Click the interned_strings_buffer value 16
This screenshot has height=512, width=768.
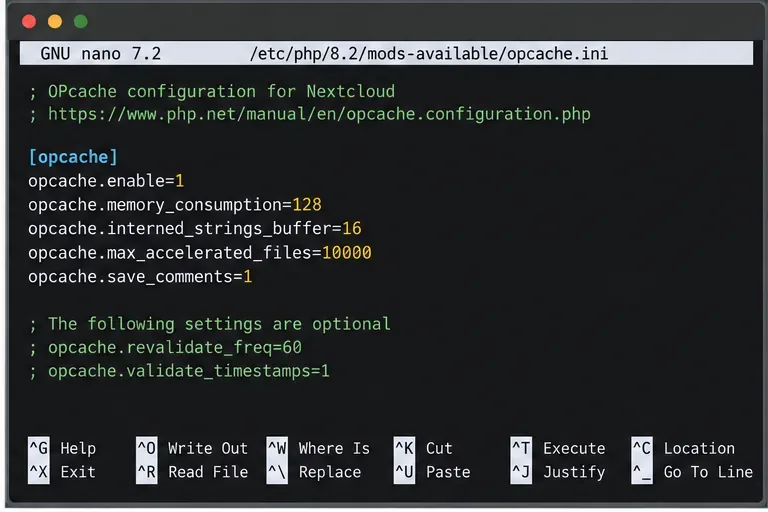pyautogui.click(x=352, y=228)
